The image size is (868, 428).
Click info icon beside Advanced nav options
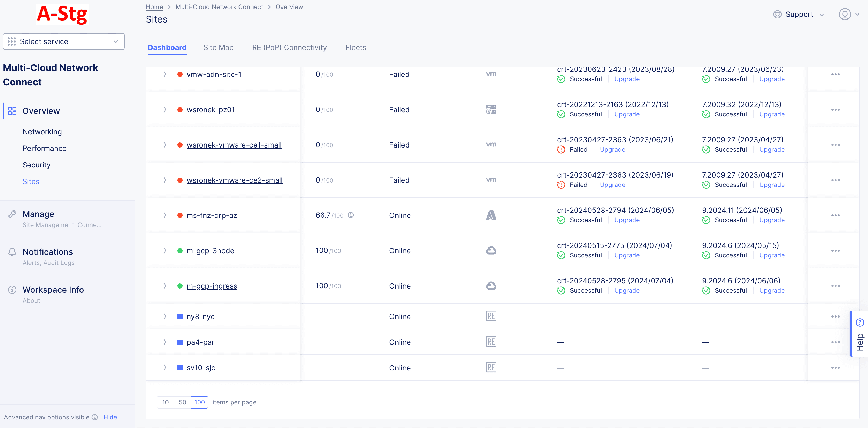coord(95,417)
